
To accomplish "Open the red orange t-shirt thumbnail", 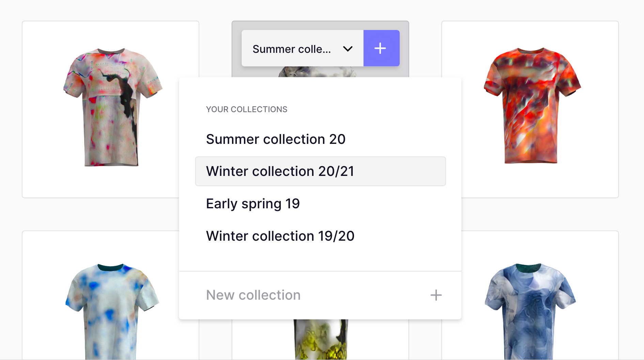I will point(532,106).
